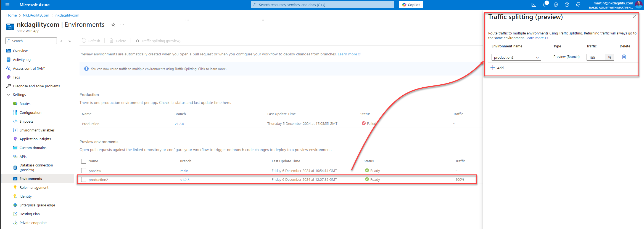
Task: Open Snippets under Settings
Action: point(26,121)
